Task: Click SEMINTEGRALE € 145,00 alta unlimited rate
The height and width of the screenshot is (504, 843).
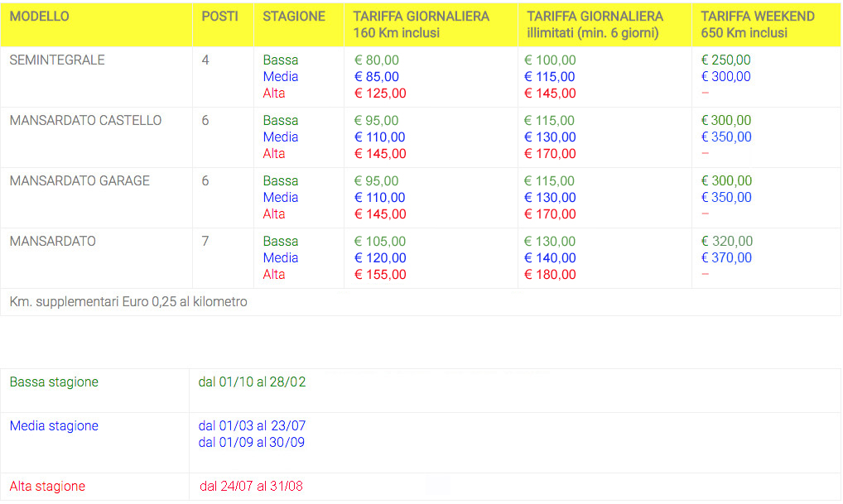Action: (550, 94)
